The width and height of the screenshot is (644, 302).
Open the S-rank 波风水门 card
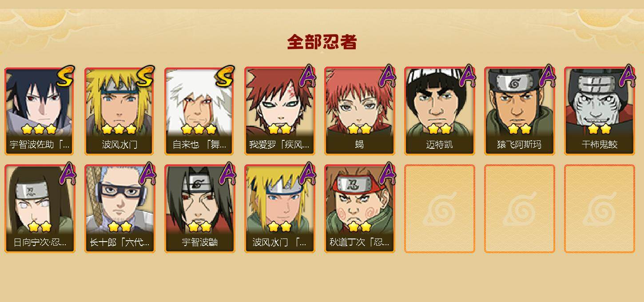coord(120,111)
